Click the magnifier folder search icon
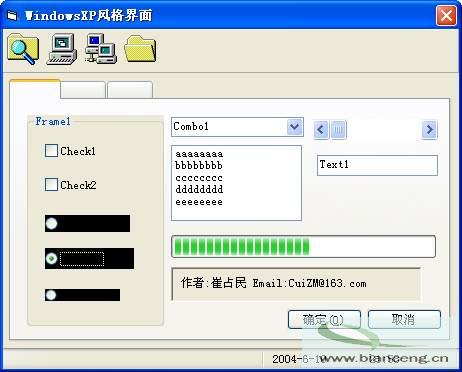This screenshot has width=462, height=372. (x=23, y=49)
